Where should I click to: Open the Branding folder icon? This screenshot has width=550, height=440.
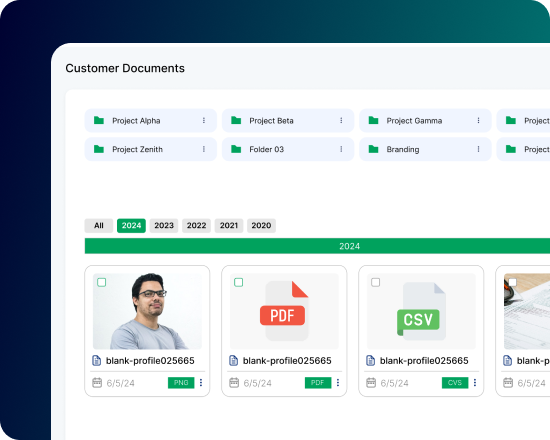pos(374,149)
